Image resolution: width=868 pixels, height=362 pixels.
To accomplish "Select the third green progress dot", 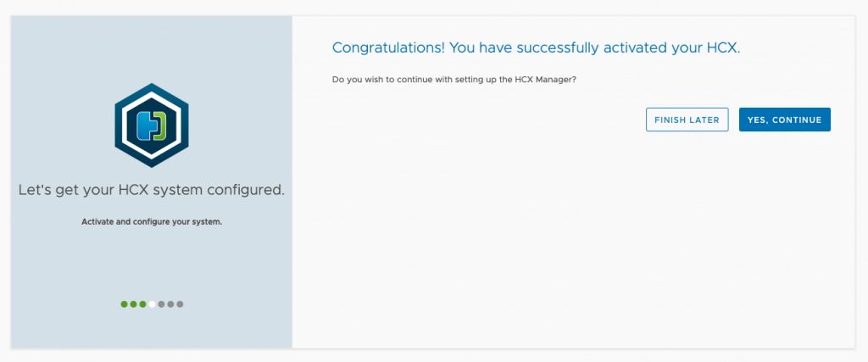I will [142, 304].
